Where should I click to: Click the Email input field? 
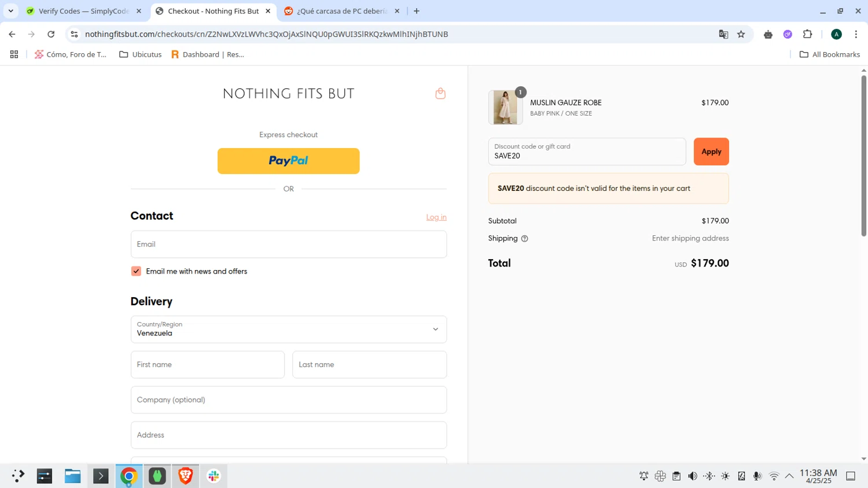(x=288, y=244)
